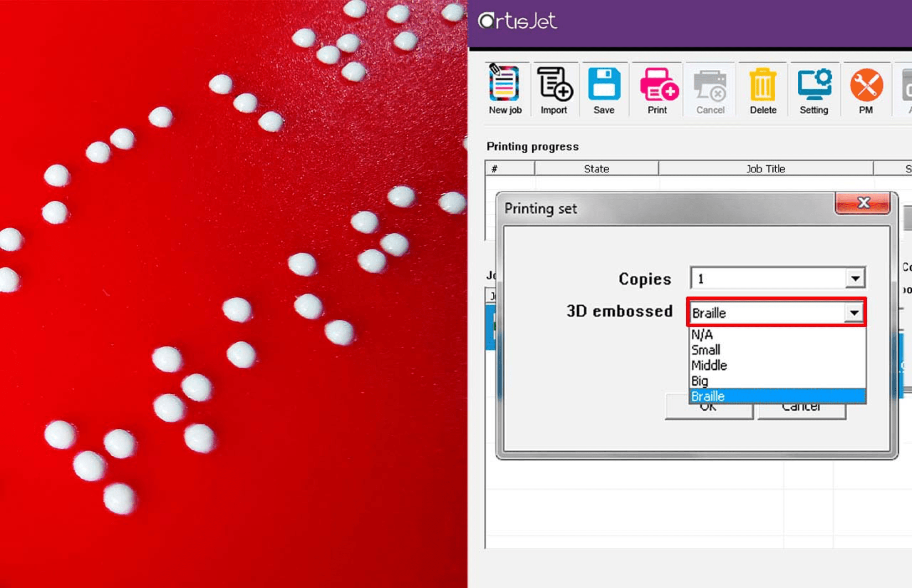The height and width of the screenshot is (588, 912).
Task: Click the Copies value field
Action: tap(766, 278)
